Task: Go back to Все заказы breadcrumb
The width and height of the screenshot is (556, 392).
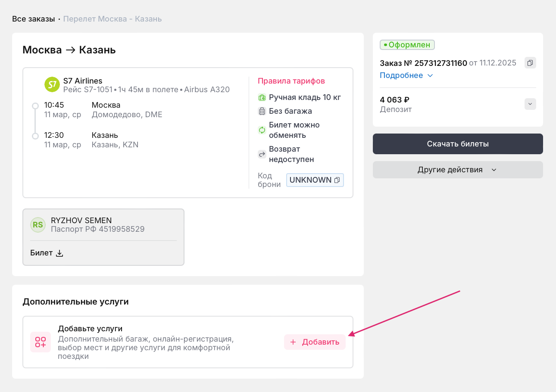Action: coord(33,19)
